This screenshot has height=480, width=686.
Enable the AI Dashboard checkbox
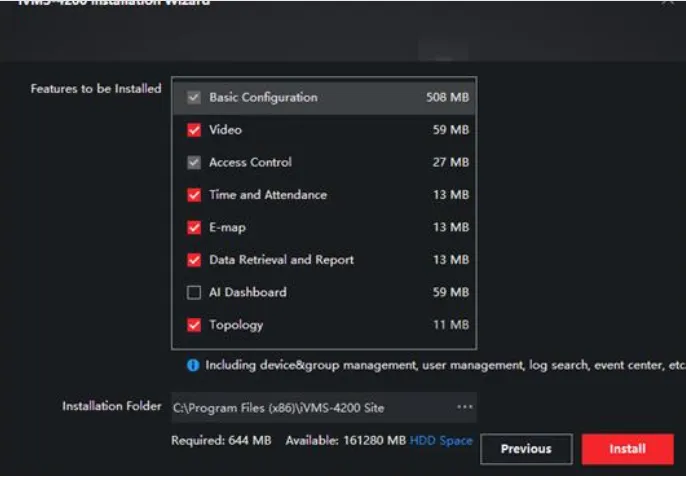click(x=194, y=293)
